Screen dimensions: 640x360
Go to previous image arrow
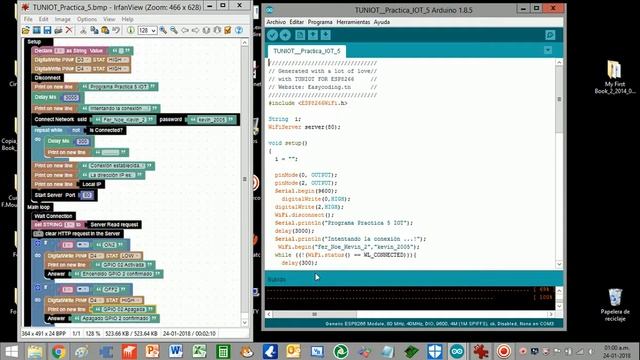click(185, 30)
